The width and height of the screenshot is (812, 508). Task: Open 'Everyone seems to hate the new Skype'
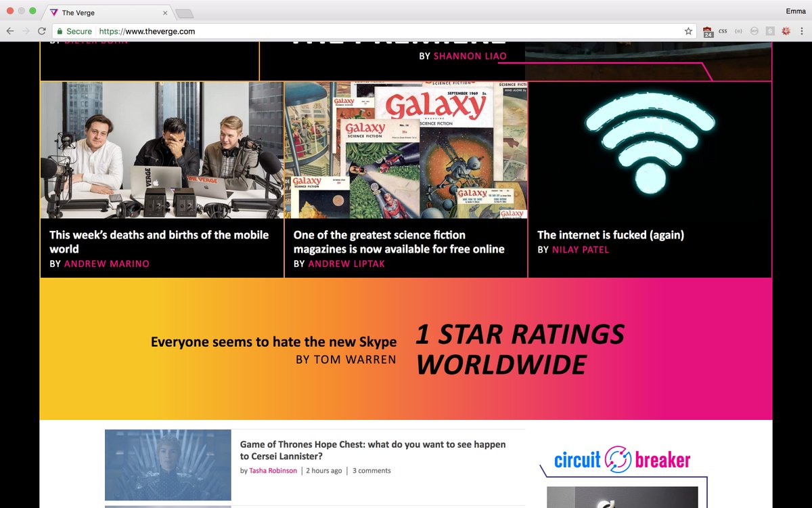point(274,341)
